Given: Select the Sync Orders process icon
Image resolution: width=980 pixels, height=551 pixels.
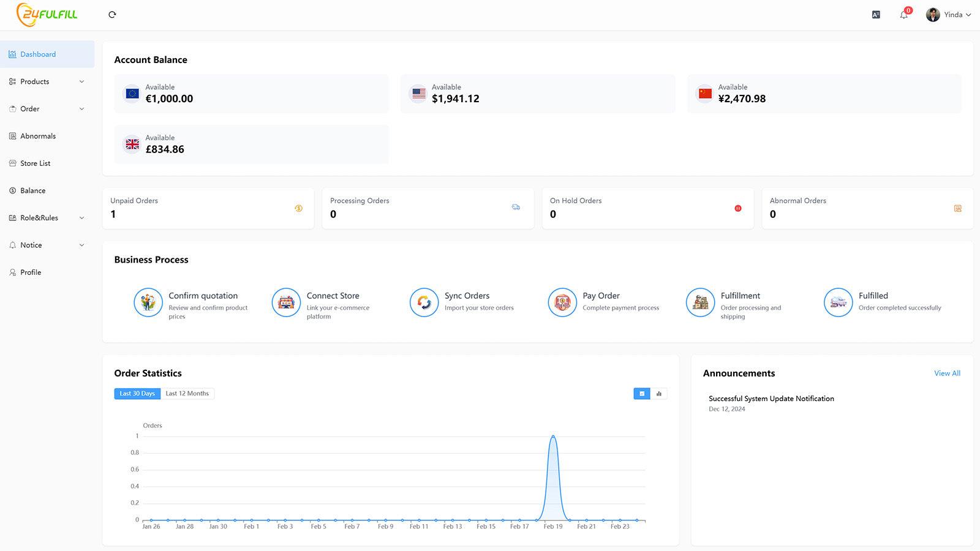Looking at the screenshot, I should click(424, 302).
